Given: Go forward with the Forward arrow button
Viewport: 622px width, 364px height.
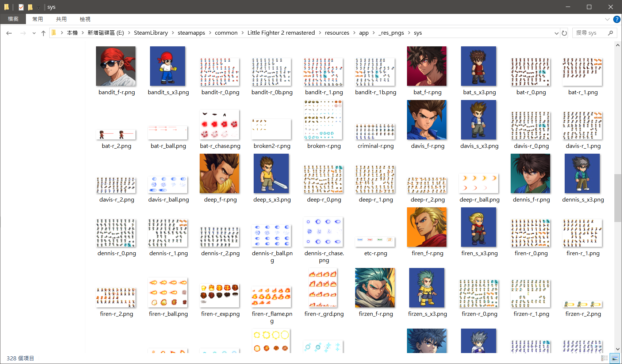Looking at the screenshot, I should 23,33.
